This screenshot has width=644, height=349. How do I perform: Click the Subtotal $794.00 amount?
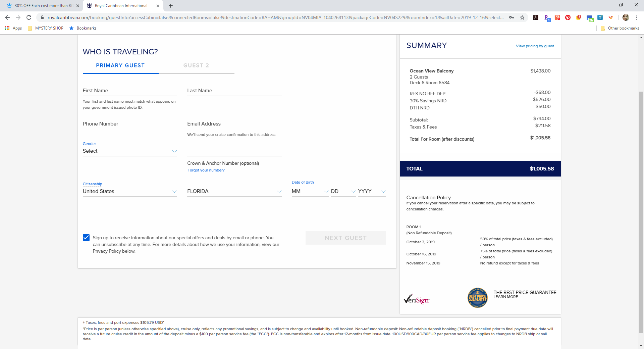pyautogui.click(x=542, y=118)
